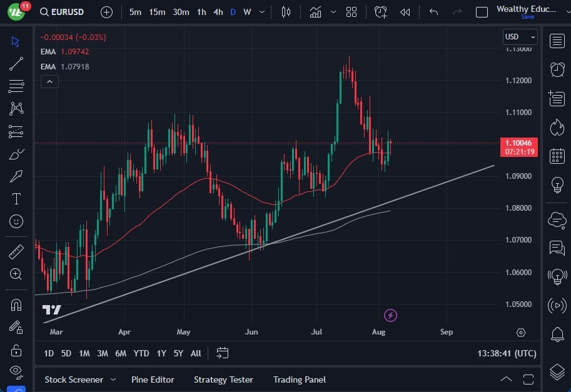
Task: Lock all drawing tools
Action: pyautogui.click(x=16, y=349)
